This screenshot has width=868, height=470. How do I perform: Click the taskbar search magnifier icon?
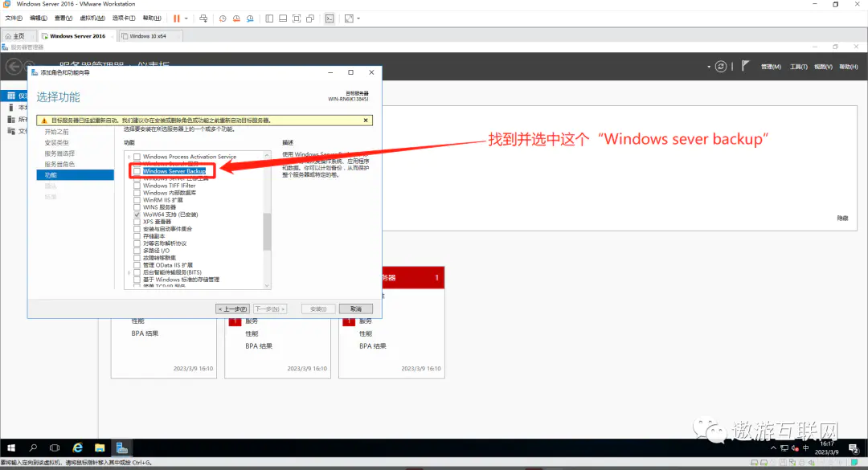tap(33, 448)
